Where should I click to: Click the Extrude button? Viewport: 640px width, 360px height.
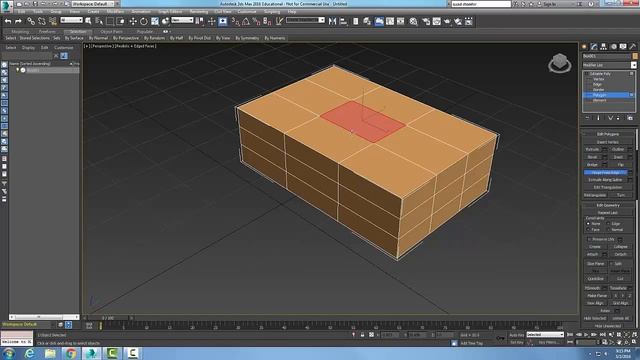(592, 149)
